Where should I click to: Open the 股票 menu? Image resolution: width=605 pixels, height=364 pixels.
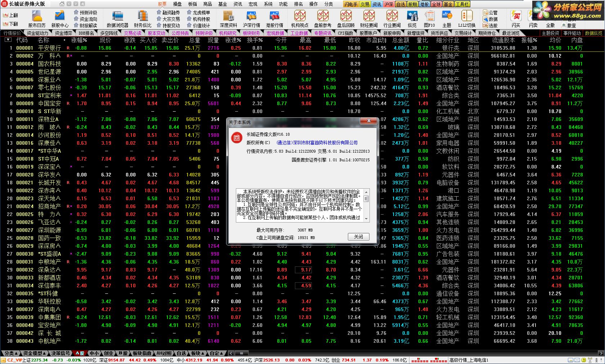click(x=162, y=4)
